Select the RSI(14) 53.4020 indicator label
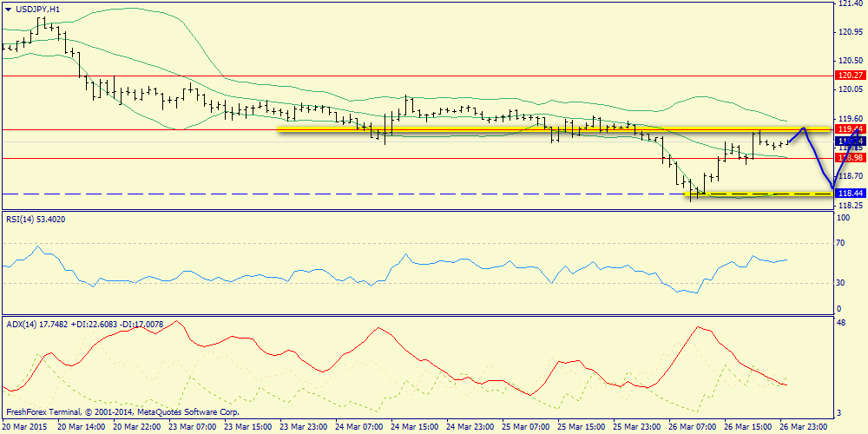 click(36, 219)
